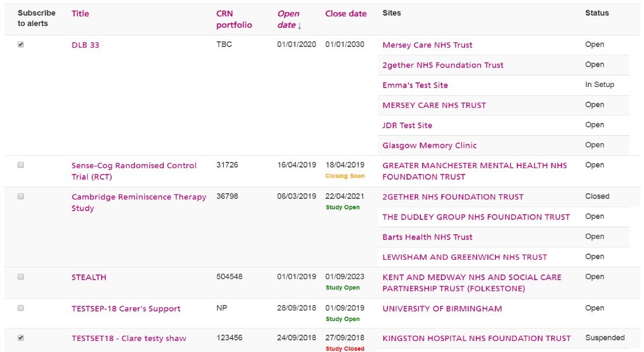The width and height of the screenshot is (644, 352).
Task: Tick the Sense-Cog Randomised Control Trial alert checkbox
Action: point(21,165)
